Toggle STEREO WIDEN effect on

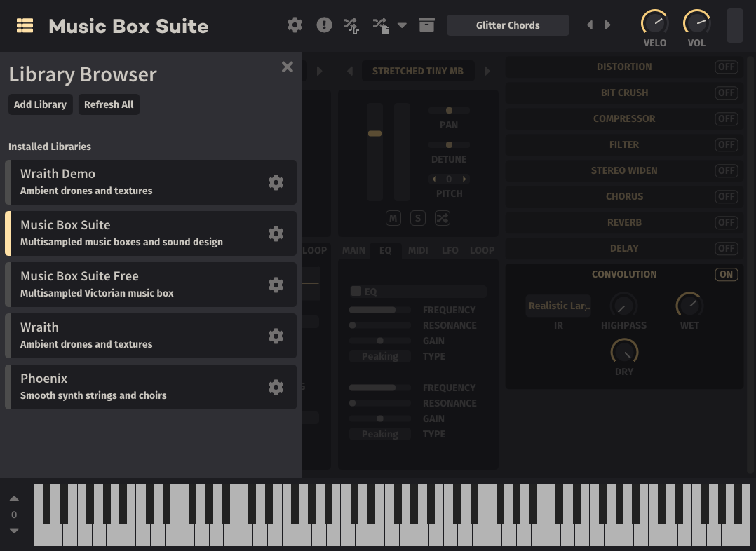726,170
